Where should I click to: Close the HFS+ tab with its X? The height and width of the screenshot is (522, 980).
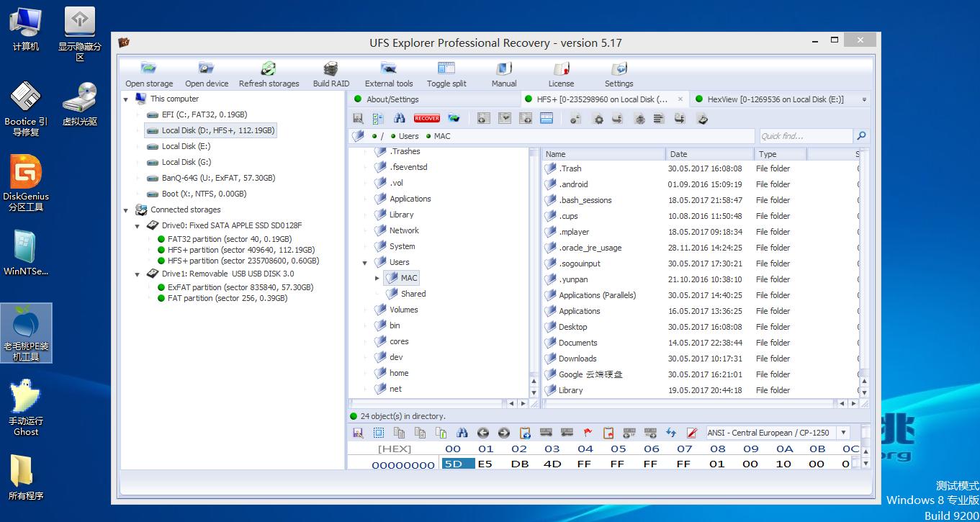[x=680, y=99]
